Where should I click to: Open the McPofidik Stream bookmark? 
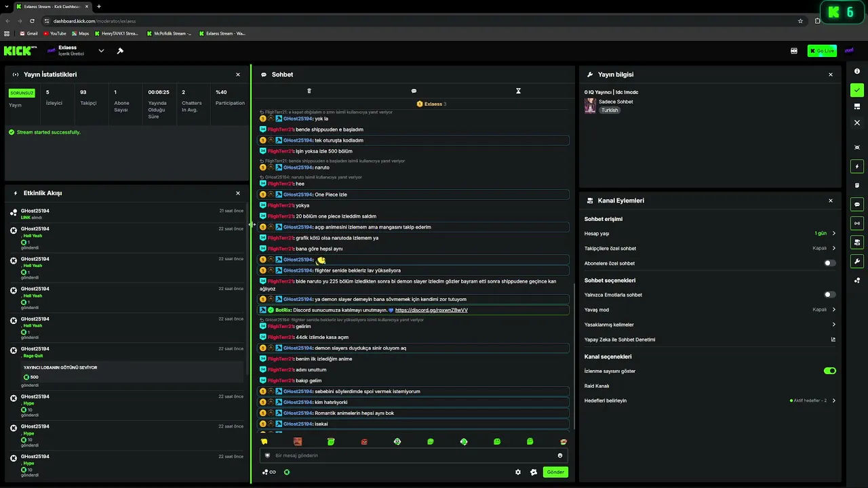click(x=169, y=33)
